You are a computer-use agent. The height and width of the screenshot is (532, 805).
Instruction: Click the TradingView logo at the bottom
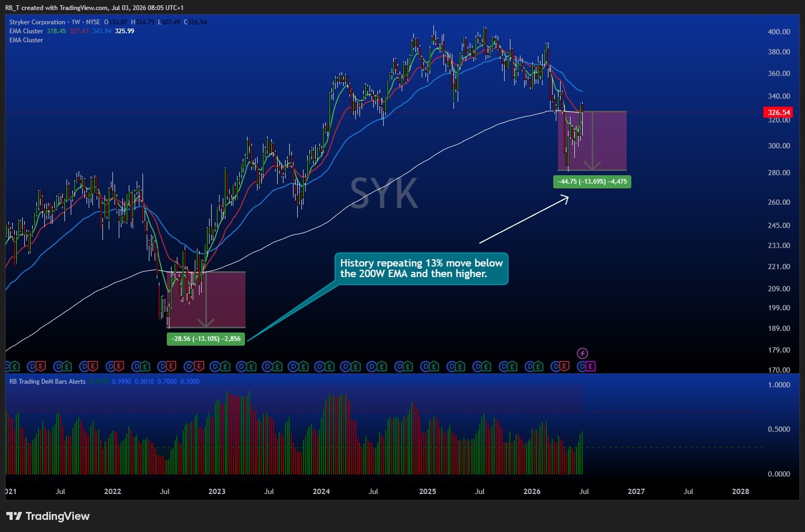point(48,516)
